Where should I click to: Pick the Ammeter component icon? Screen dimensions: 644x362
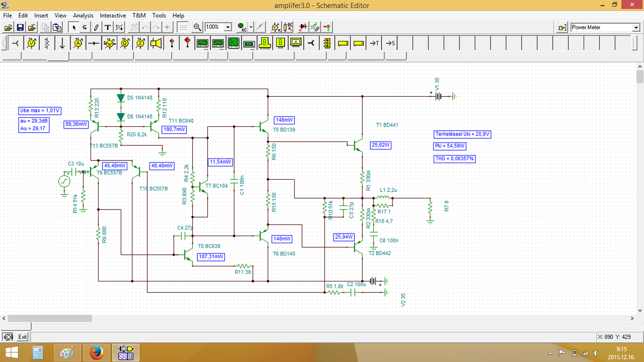point(78,43)
